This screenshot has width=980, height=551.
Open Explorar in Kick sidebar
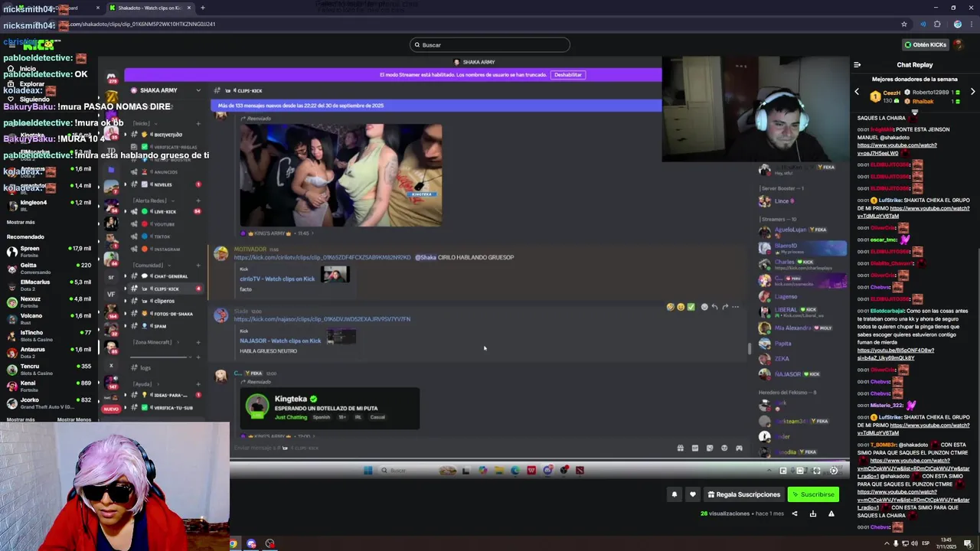(31, 83)
